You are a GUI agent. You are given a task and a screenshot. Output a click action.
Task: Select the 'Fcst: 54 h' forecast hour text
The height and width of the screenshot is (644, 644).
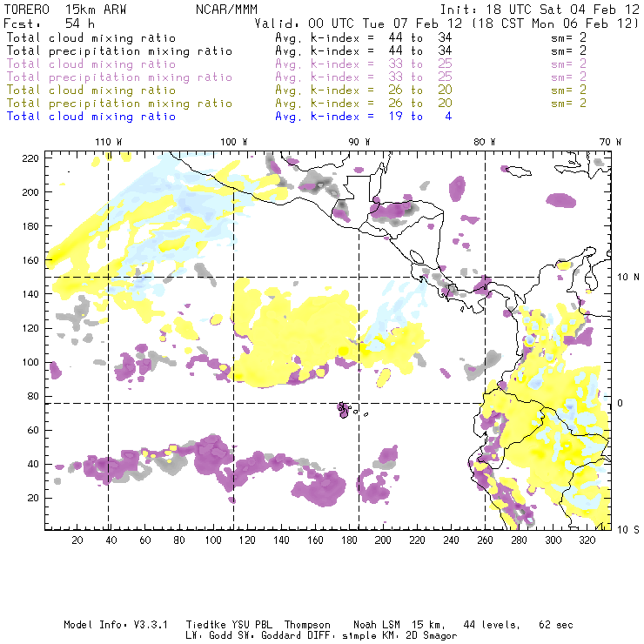click(49, 23)
